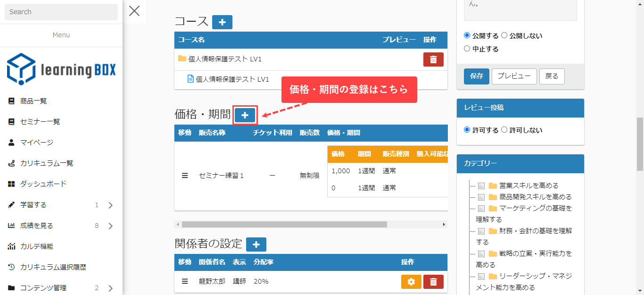The height and width of the screenshot is (295, 644).
Task: Choose 許可しない for review posting
Action: pos(504,130)
